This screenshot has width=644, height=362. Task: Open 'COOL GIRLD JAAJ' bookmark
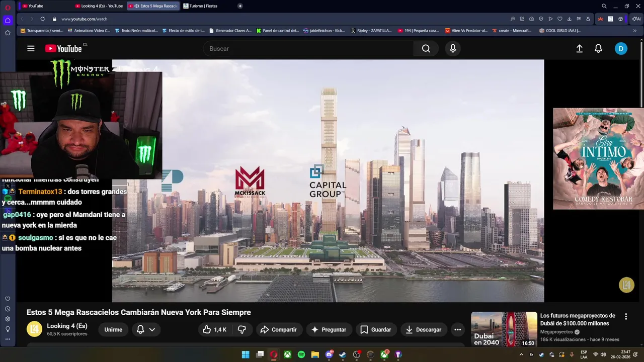click(x=559, y=31)
